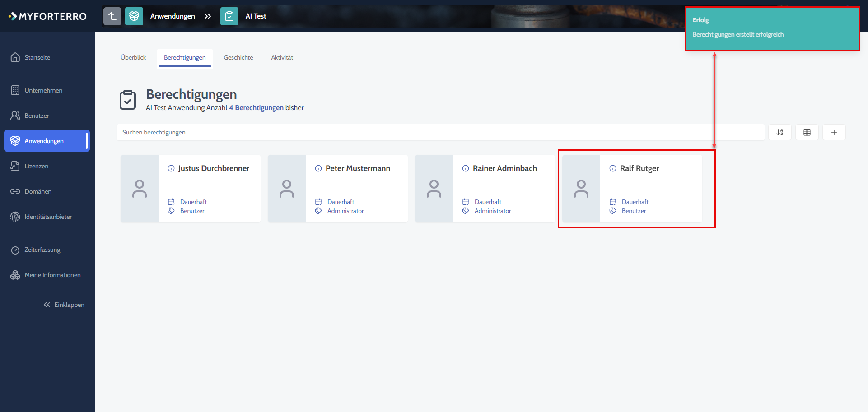Go to Startseite in sidebar
868x412 pixels.
pos(47,57)
